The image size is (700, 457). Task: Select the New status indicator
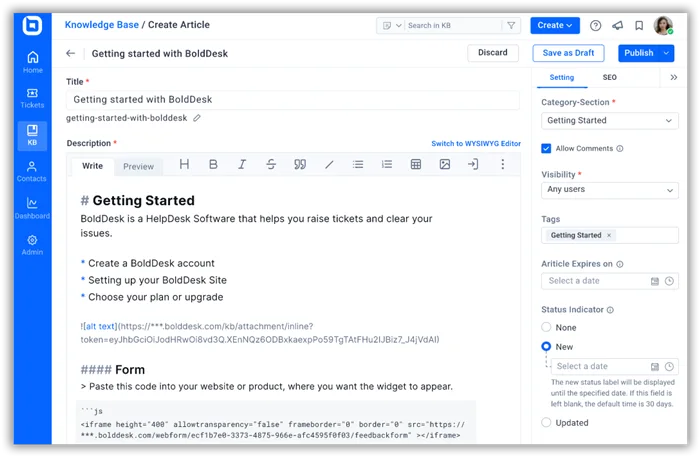click(546, 346)
